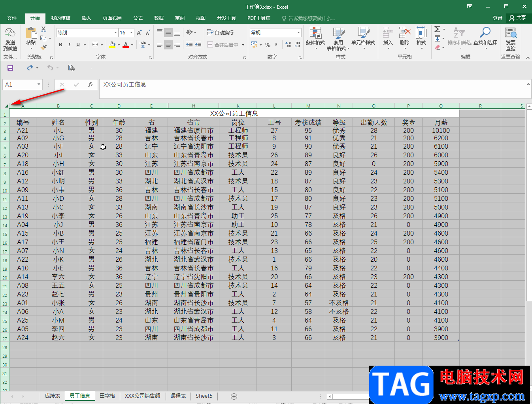Copy the selection using the Copy icon

coord(43,38)
